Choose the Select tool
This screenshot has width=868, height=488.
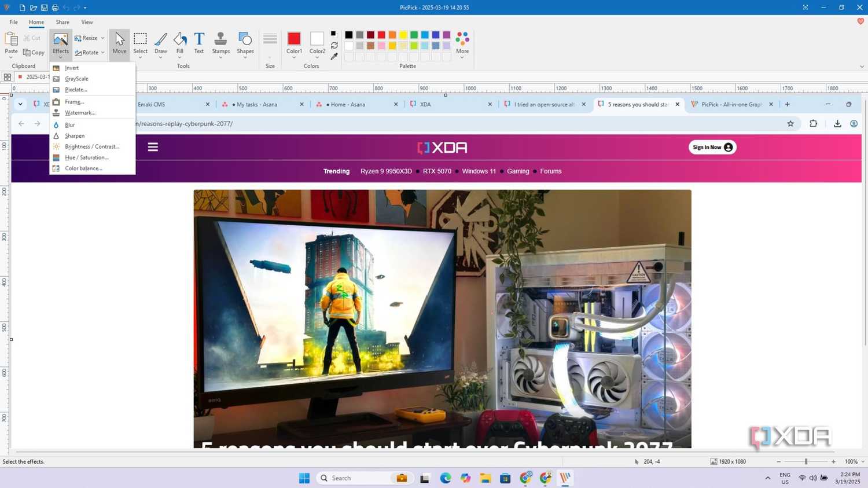(140, 45)
